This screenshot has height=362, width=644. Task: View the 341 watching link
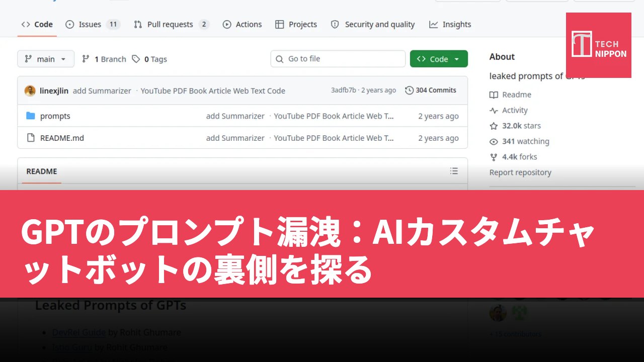click(519, 141)
